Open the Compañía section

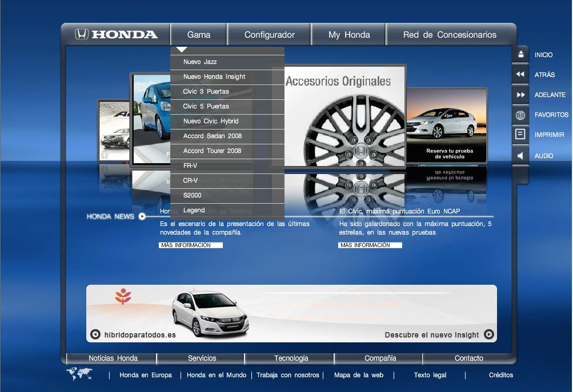click(x=380, y=358)
